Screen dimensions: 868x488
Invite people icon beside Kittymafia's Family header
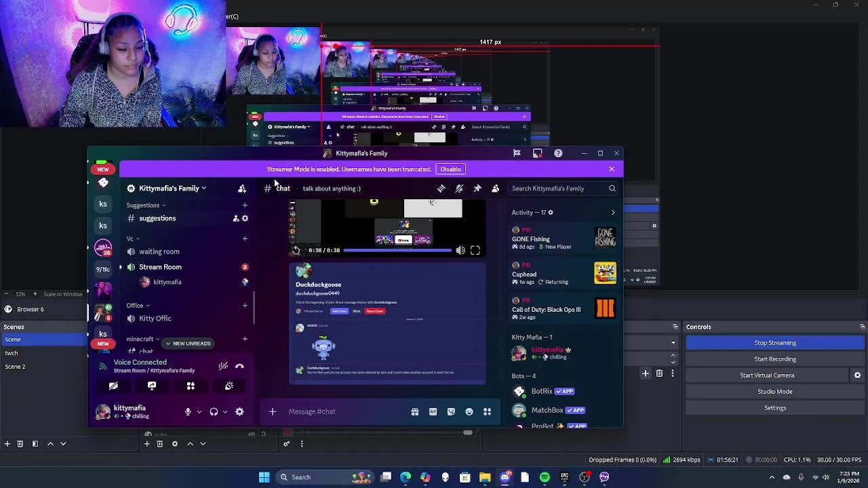click(x=242, y=188)
